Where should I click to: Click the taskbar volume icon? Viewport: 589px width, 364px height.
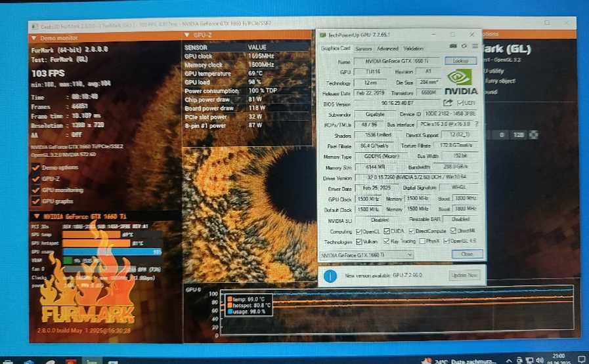pos(540,361)
